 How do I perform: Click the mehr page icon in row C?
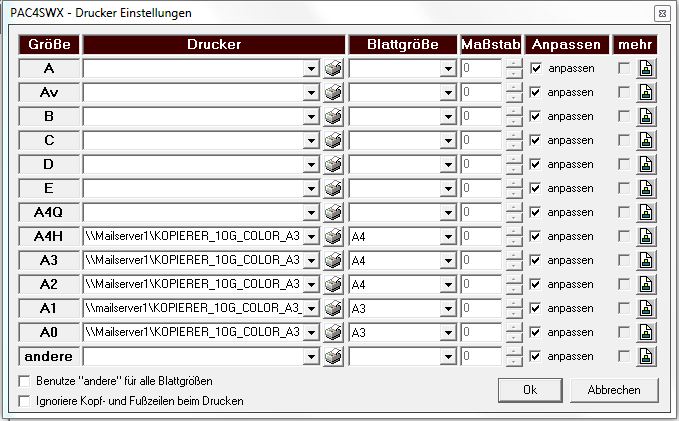click(646, 140)
